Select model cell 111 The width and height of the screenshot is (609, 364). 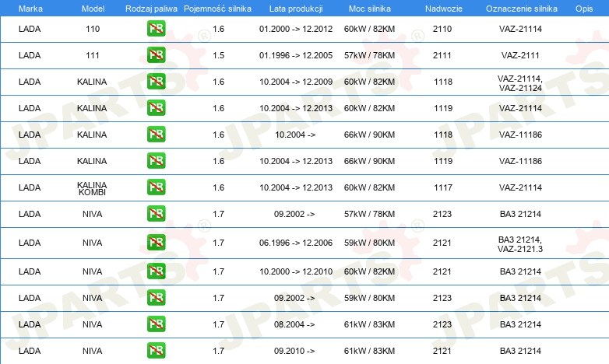coord(93,55)
